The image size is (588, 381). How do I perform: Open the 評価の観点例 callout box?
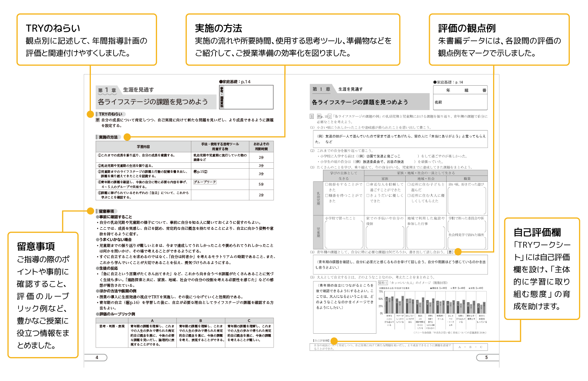499,40
